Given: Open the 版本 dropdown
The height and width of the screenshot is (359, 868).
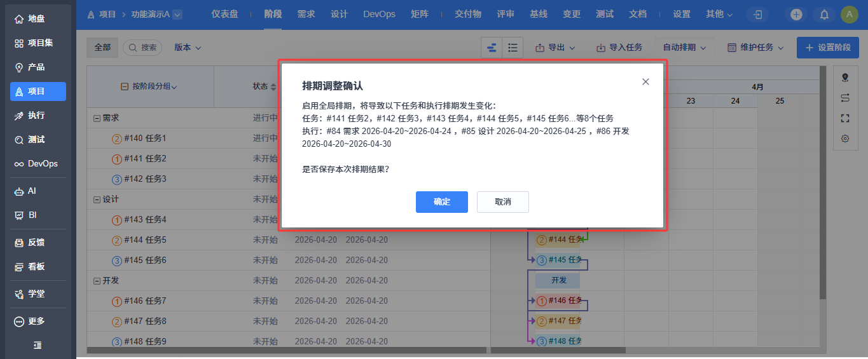Looking at the screenshot, I should (x=188, y=48).
